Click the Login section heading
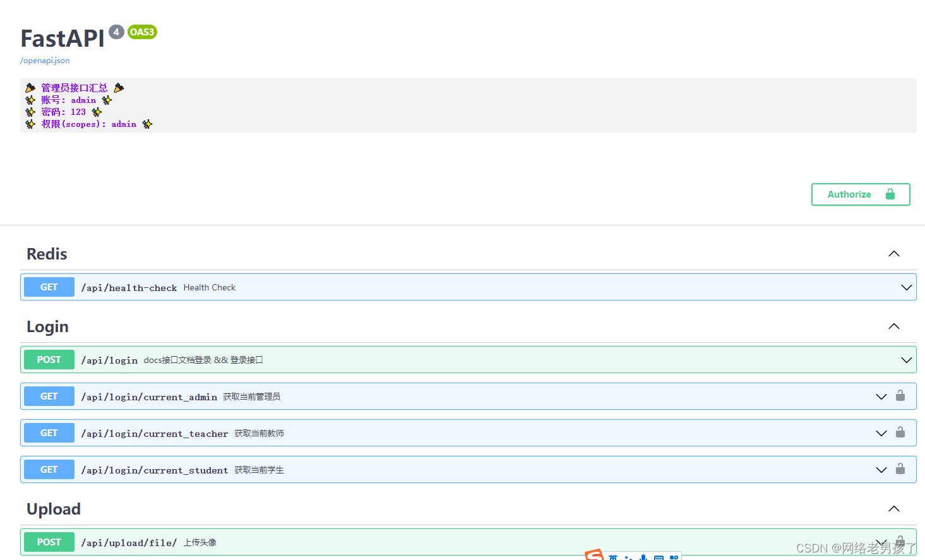The image size is (925, 560). [x=47, y=326]
